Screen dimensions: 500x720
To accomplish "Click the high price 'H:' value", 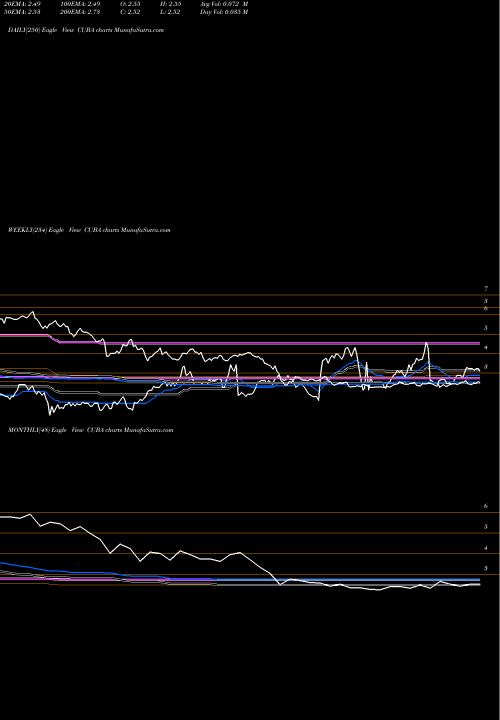I will pyautogui.click(x=170, y=4).
